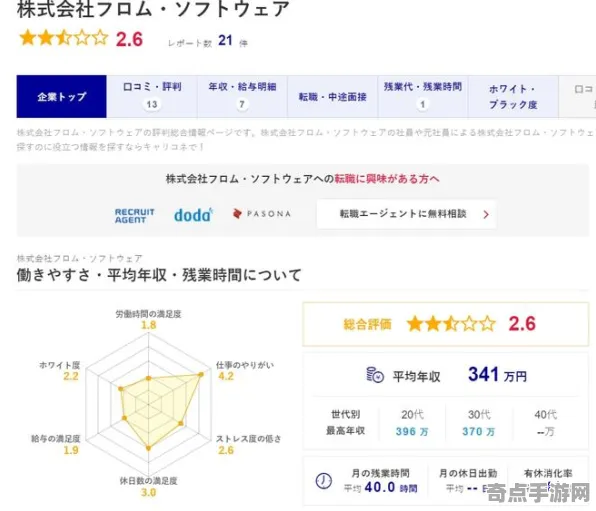Click the radar chart label ホワイト度
Screen dimensions: 596x511
coord(60,365)
